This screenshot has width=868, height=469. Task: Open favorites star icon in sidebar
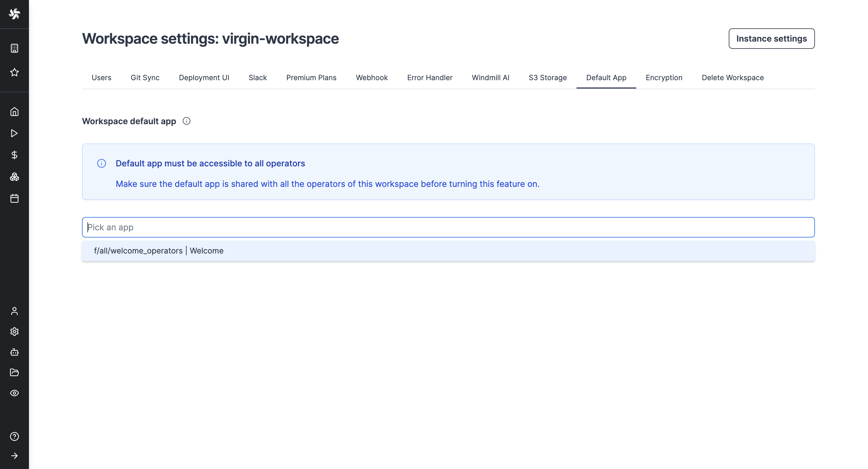[14, 72]
